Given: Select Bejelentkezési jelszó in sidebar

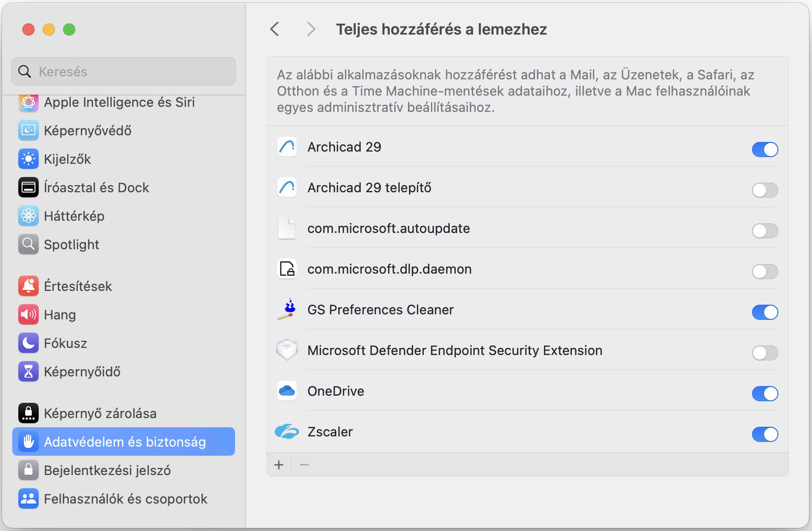Looking at the screenshot, I should point(124,470).
